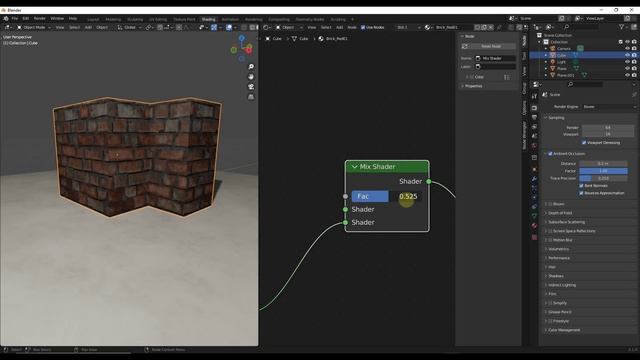
Task: Click the show gizmo icon in header
Action: point(214,27)
